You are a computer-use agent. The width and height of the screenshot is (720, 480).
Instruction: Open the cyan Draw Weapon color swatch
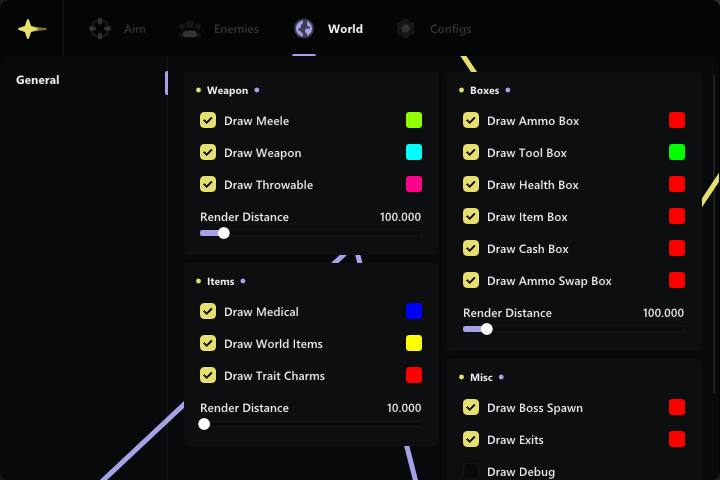tap(414, 153)
